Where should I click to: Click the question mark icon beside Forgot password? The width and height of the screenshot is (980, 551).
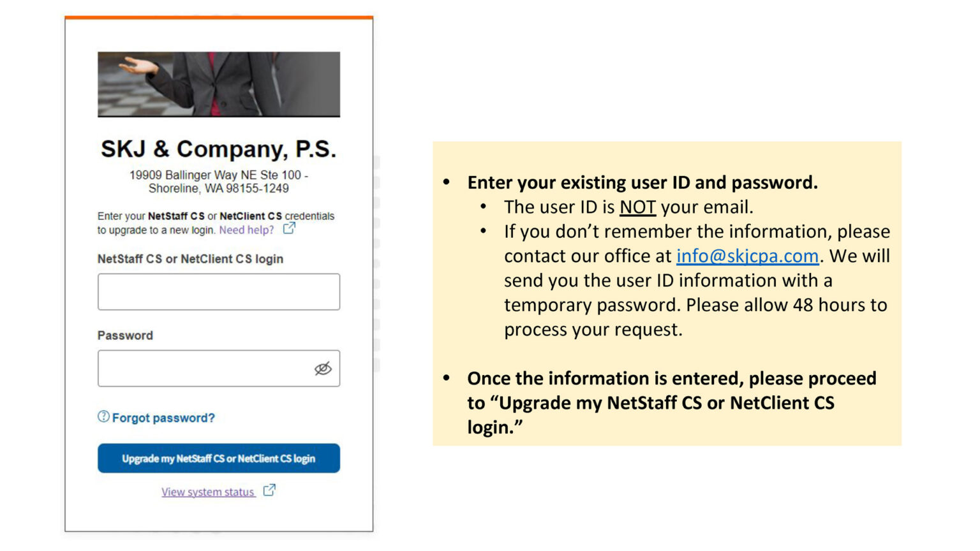103,416
